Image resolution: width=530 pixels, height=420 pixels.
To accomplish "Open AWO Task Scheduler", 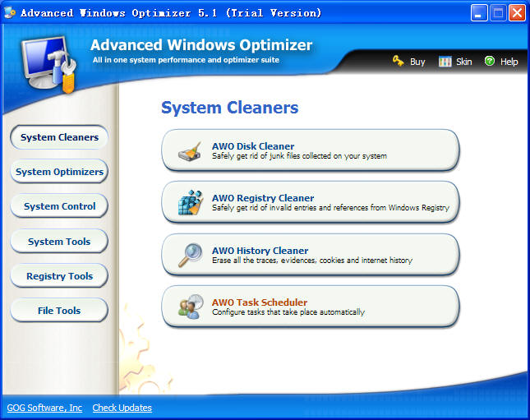I will pyautogui.click(x=311, y=307).
